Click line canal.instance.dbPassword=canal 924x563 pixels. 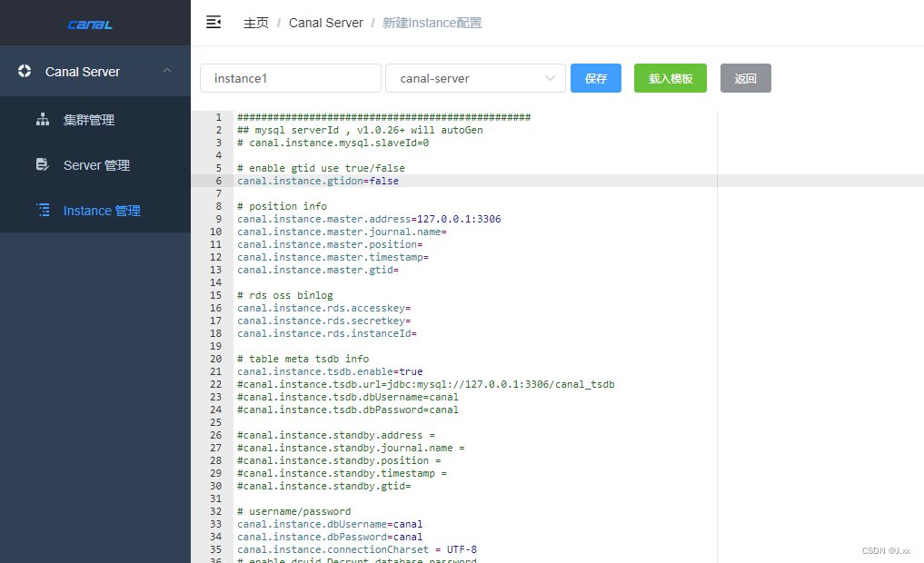330,537
